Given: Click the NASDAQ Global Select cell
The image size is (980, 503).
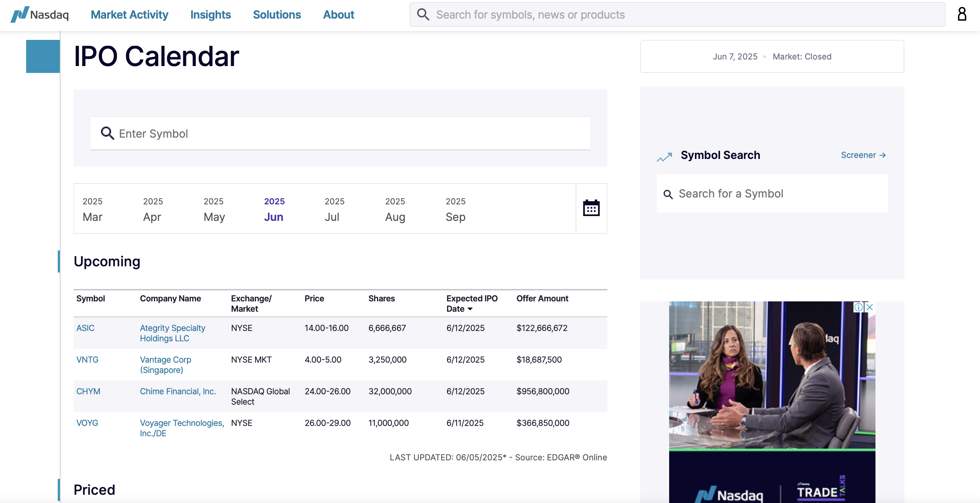Looking at the screenshot, I should pyautogui.click(x=261, y=396).
